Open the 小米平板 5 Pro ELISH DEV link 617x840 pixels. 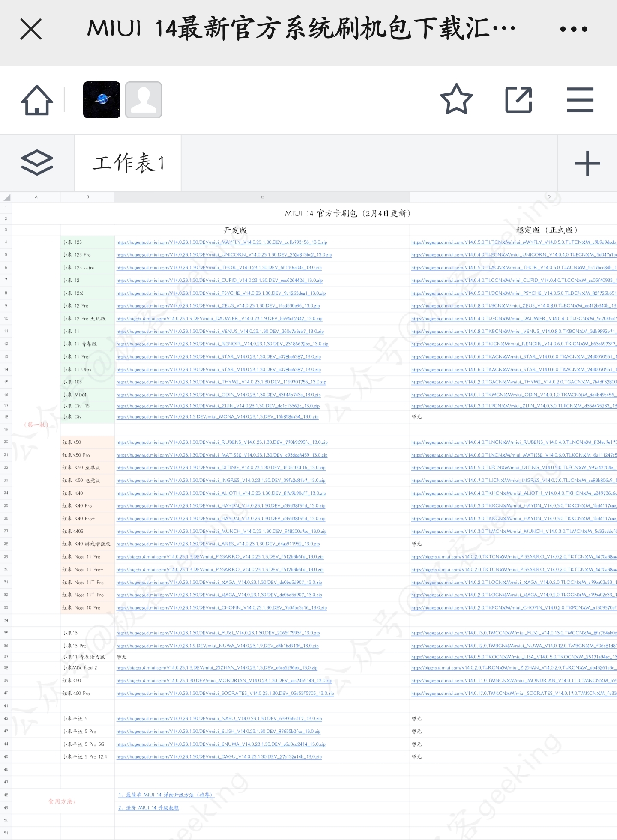[219, 732]
